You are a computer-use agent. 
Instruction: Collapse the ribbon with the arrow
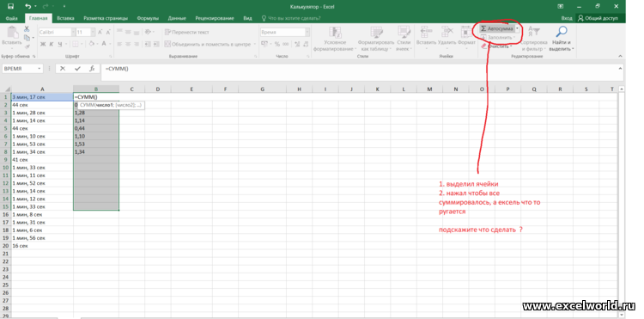tap(621, 56)
